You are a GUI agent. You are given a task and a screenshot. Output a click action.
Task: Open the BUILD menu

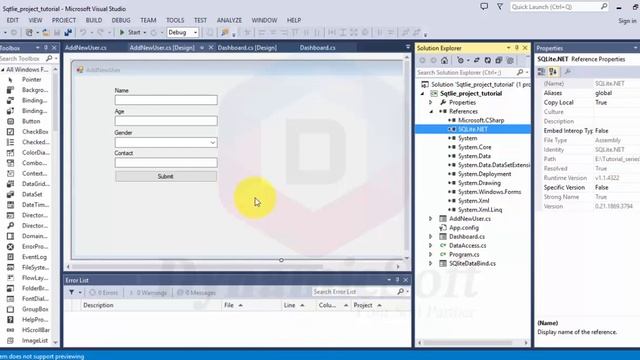pos(94,20)
